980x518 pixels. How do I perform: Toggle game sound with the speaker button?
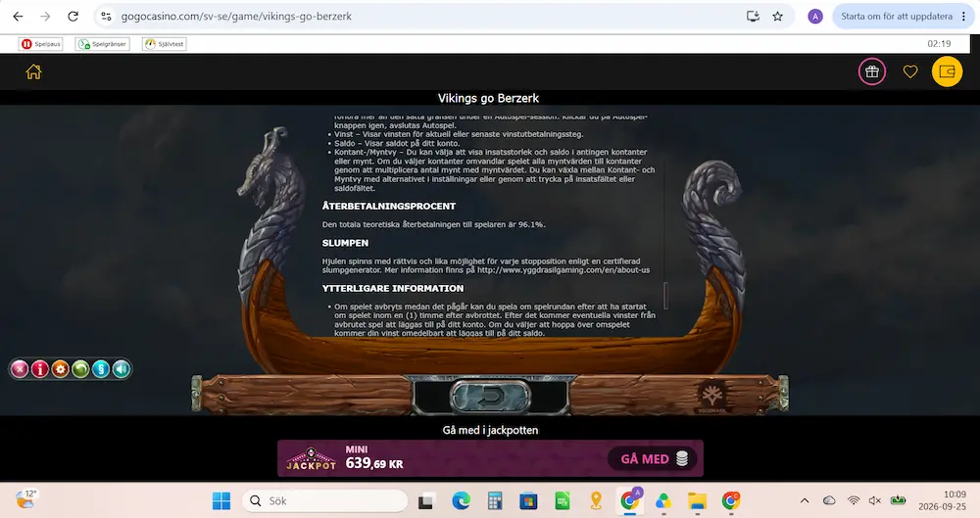point(122,369)
